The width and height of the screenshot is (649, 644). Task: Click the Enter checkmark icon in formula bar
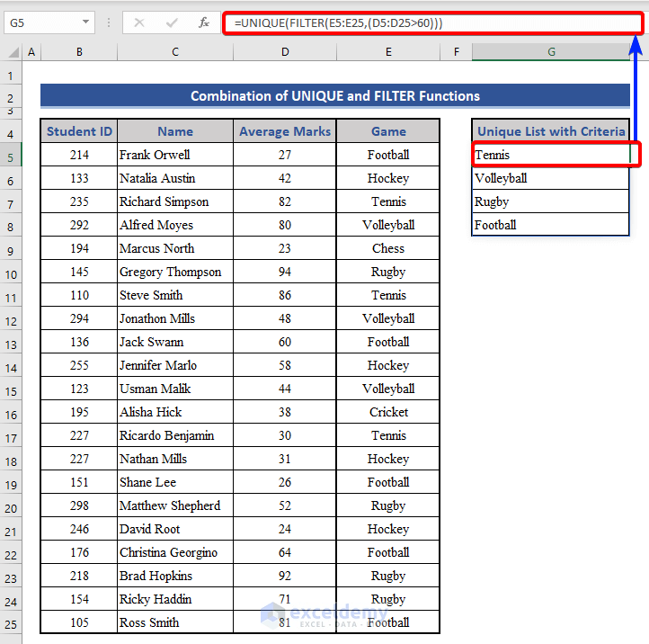pos(172,22)
